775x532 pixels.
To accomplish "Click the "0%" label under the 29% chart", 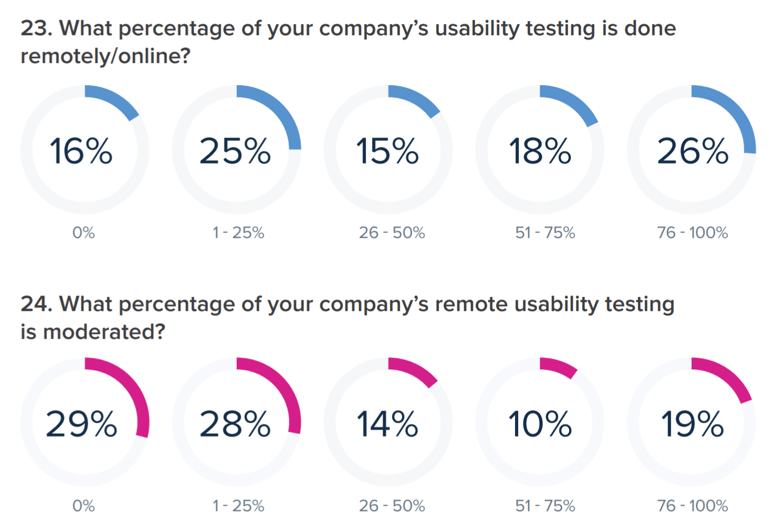I will (x=83, y=506).
